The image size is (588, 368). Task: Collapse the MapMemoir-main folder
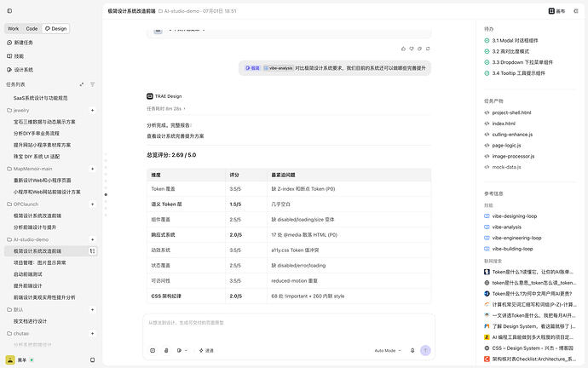29,169
